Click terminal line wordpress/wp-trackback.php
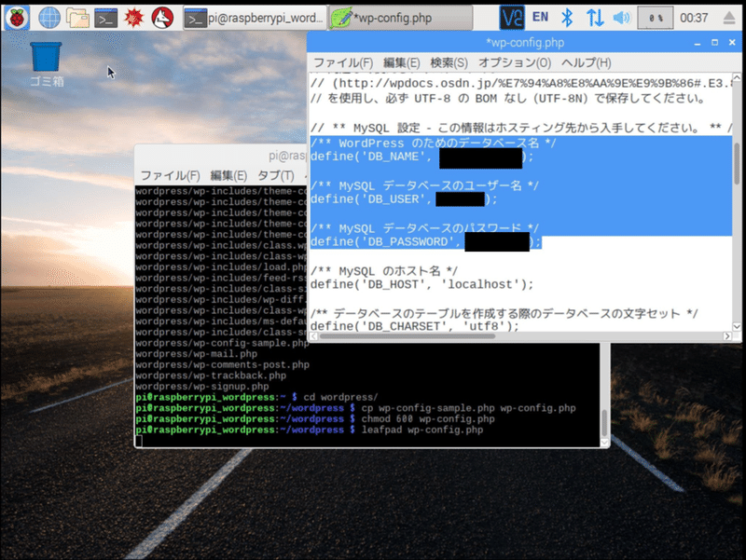 [211, 376]
